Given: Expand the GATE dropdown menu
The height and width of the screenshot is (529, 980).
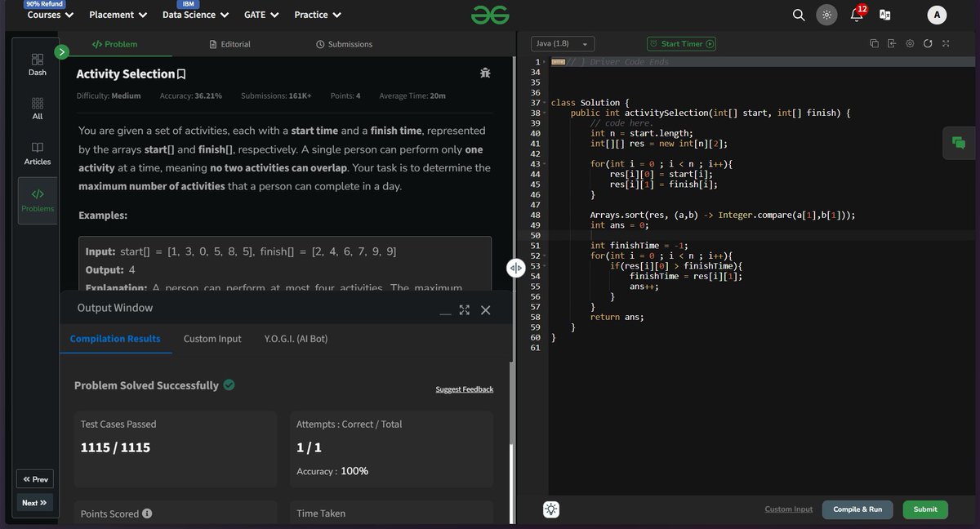Looking at the screenshot, I should click(x=261, y=15).
